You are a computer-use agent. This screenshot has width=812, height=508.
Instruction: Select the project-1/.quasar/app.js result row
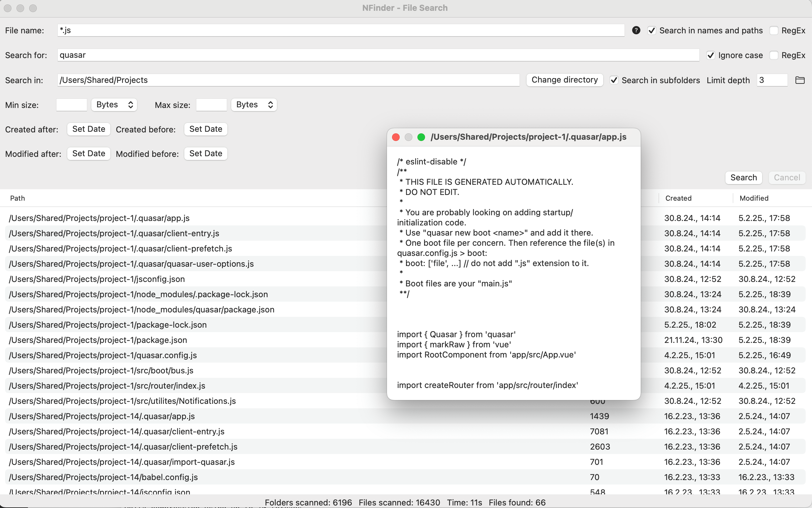pyautogui.click(x=405, y=218)
